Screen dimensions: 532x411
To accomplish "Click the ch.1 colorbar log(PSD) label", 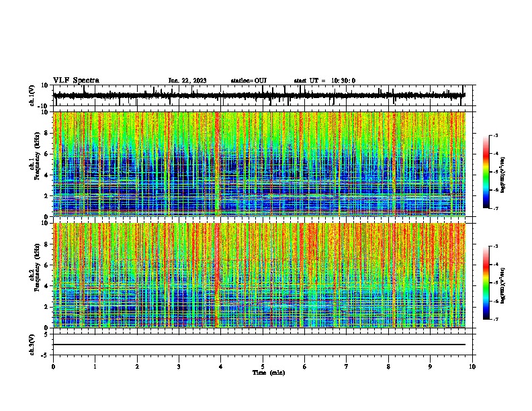I will pos(503,175).
